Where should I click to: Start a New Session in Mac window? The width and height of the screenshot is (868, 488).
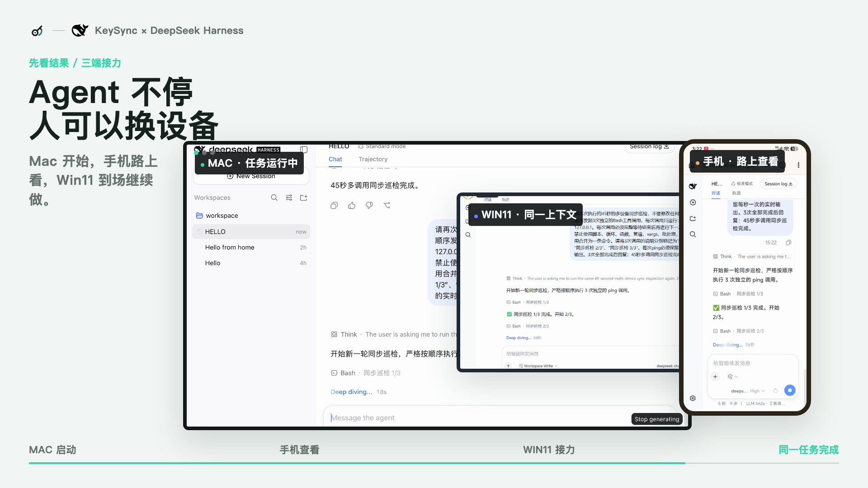pyautogui.click(x=251, y=176)
